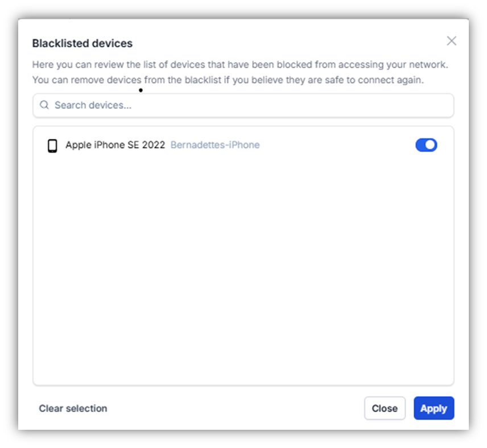Click the magnifying glass search icon
This screenshot has height=448, width=487.
44,105
